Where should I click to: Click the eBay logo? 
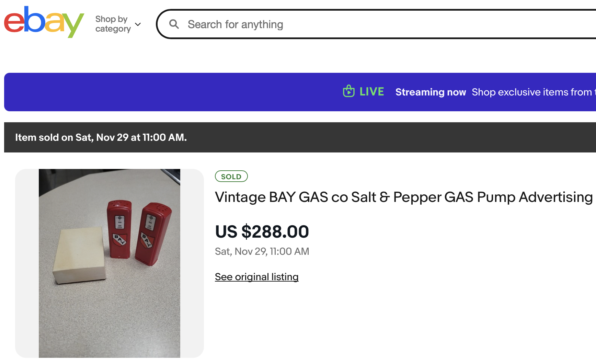44,23
